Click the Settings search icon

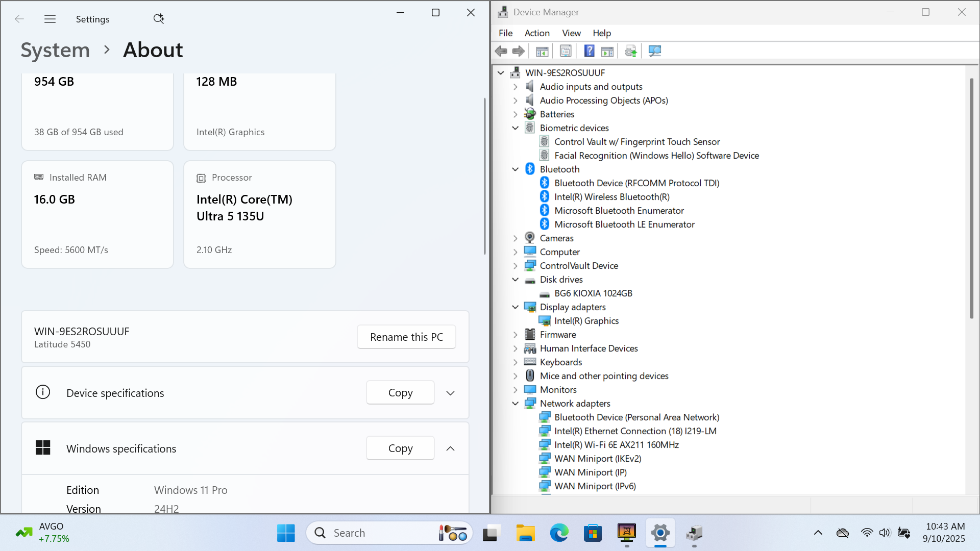[159, 19]
